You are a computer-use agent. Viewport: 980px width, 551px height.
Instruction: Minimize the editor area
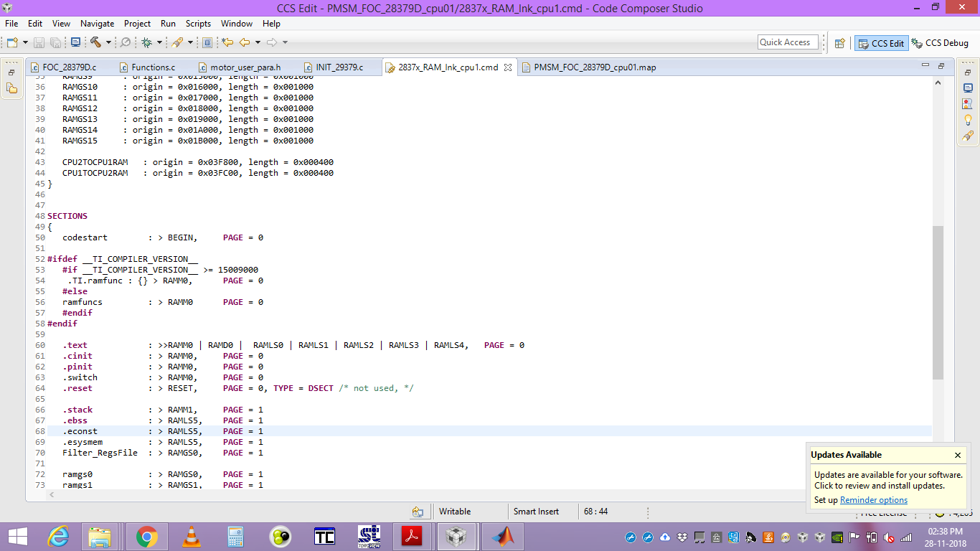(x=925, y=65)
